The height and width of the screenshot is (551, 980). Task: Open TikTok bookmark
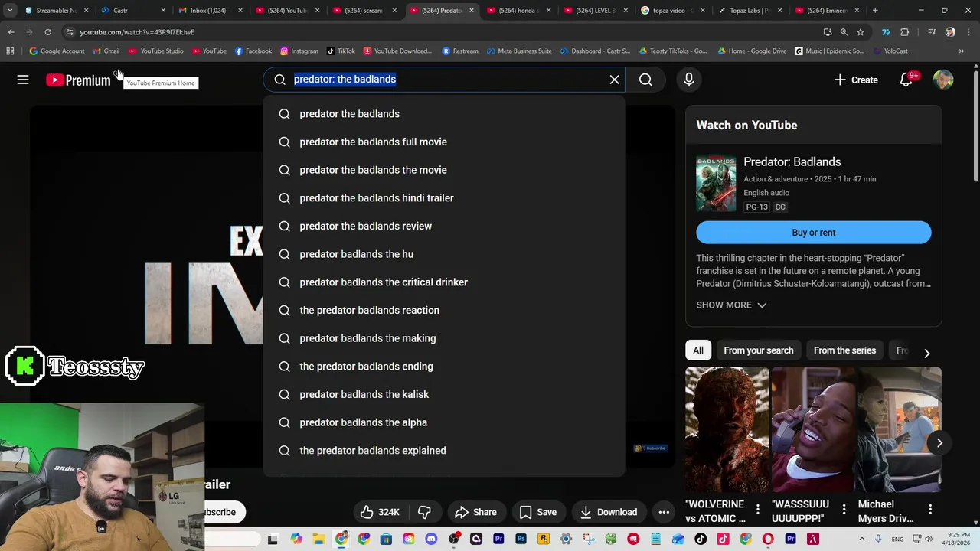(341, 51)
